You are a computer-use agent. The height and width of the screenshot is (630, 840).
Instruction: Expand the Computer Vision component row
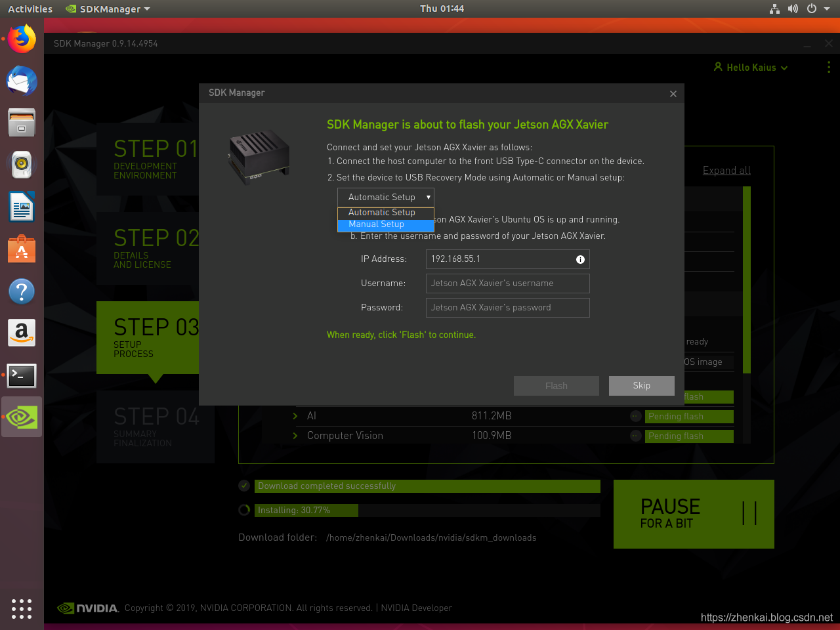[x=295, y=436]
